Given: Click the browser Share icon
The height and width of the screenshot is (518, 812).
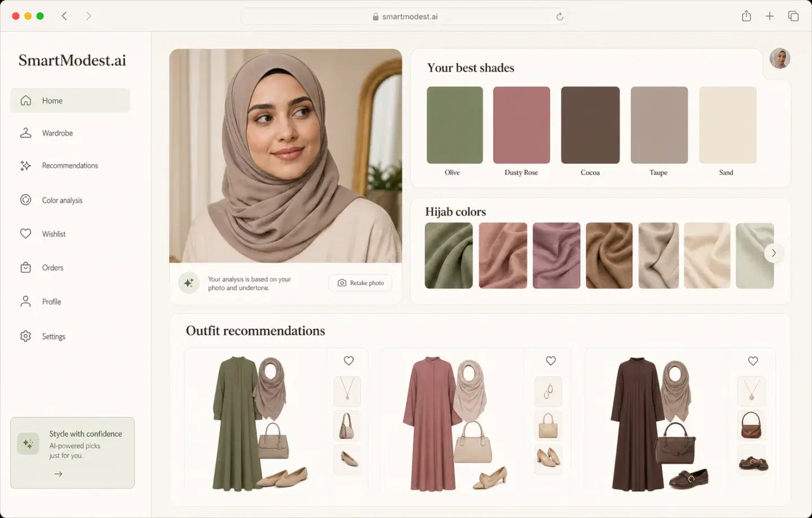Looking at the screenshot, I should point(747,16).
